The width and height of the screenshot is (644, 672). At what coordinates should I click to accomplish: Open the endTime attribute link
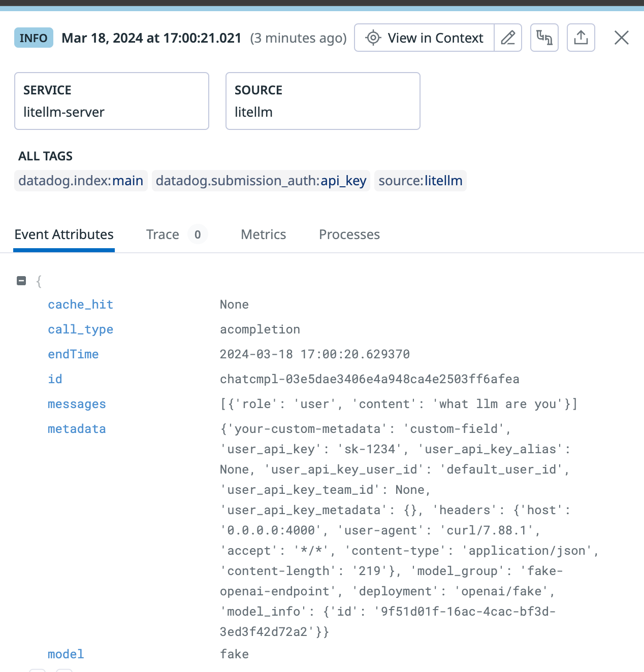tap(73, 354)
